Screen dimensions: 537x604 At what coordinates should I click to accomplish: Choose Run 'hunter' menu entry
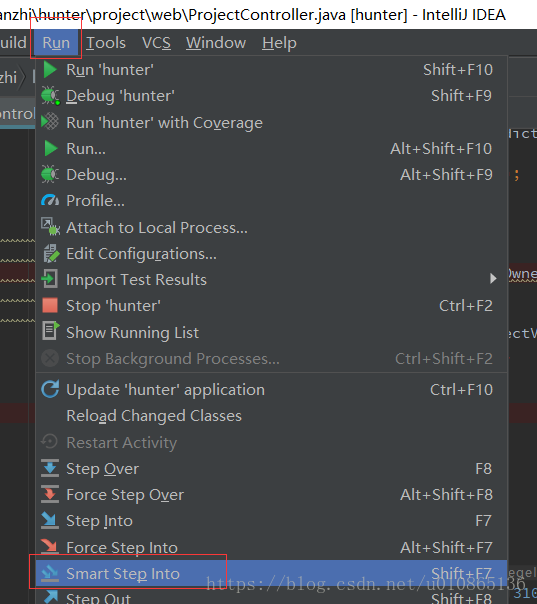pyautogui.click(x=271, y=70)
